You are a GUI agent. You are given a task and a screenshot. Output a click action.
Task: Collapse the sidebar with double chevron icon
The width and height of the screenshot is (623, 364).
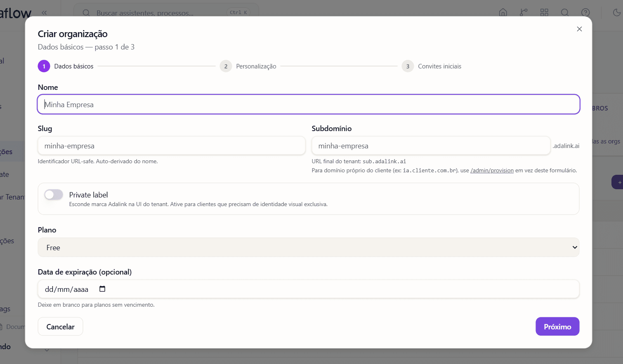tap(44, 13)
